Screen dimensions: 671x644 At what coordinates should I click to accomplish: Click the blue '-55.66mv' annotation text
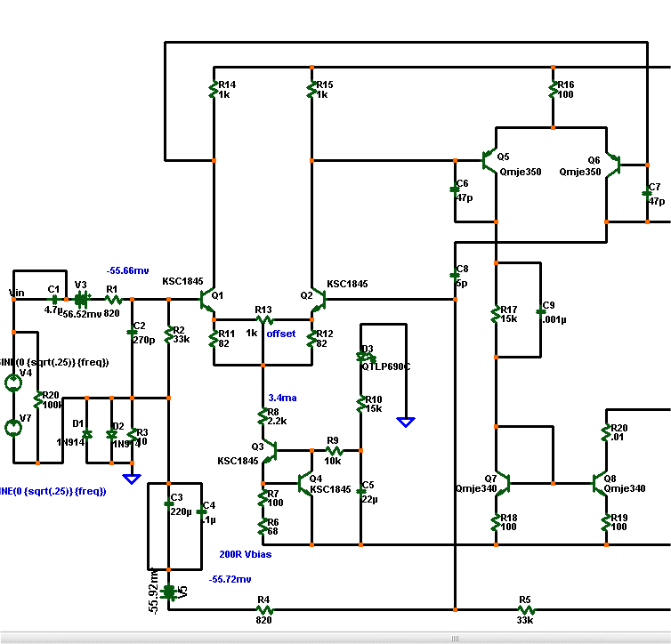(127, 270)
